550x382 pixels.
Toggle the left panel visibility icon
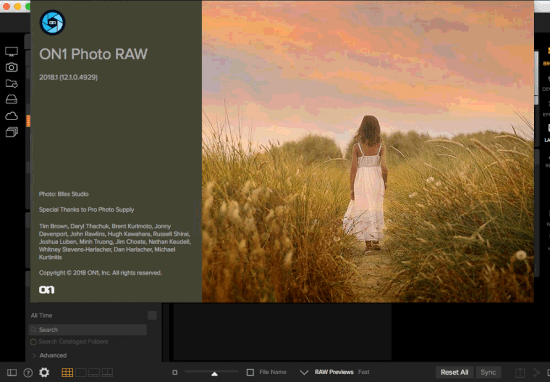[x=12, y=373]
